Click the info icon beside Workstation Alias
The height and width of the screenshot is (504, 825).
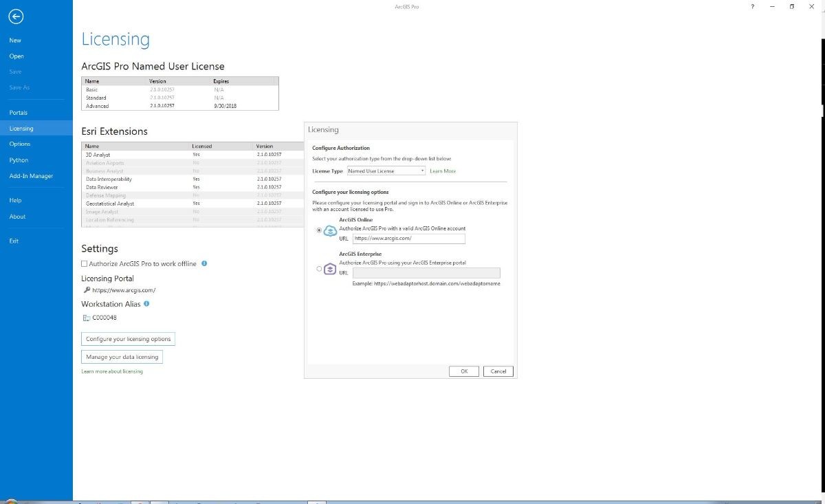[x=145, y=303]
